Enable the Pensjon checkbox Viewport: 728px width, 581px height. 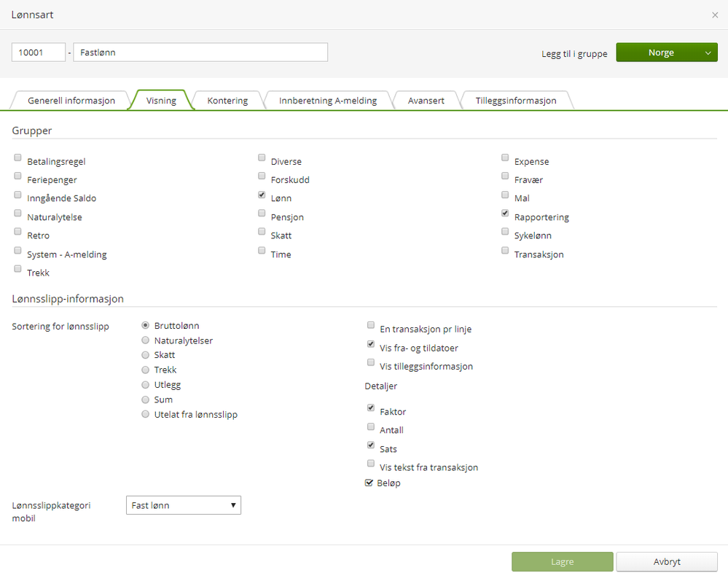click(x=262, y=213)
